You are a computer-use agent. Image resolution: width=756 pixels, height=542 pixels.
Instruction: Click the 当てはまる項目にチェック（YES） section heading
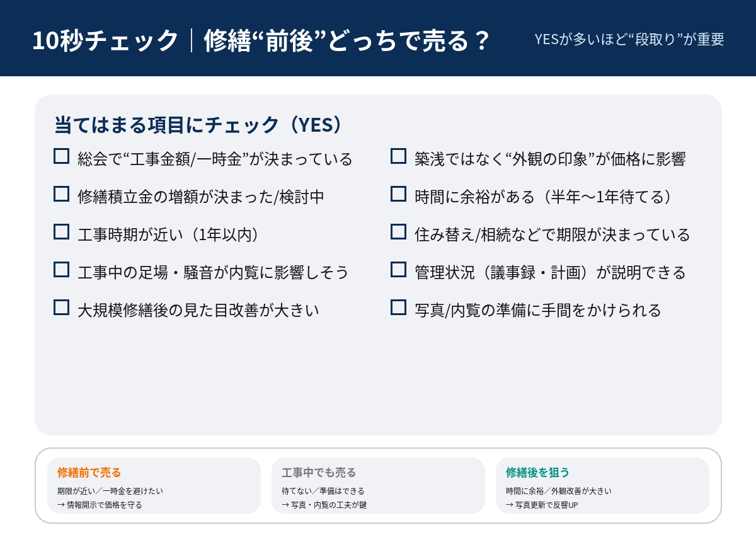tap(199, 125)
